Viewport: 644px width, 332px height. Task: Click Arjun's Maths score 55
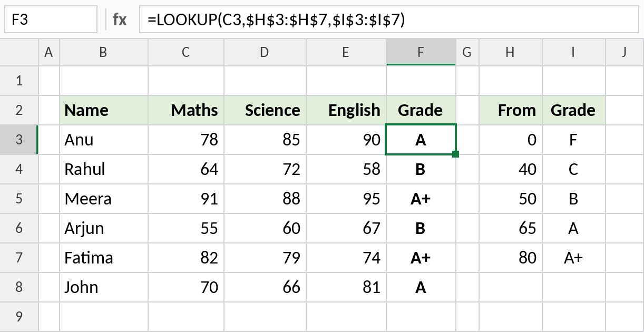[186, 228]
